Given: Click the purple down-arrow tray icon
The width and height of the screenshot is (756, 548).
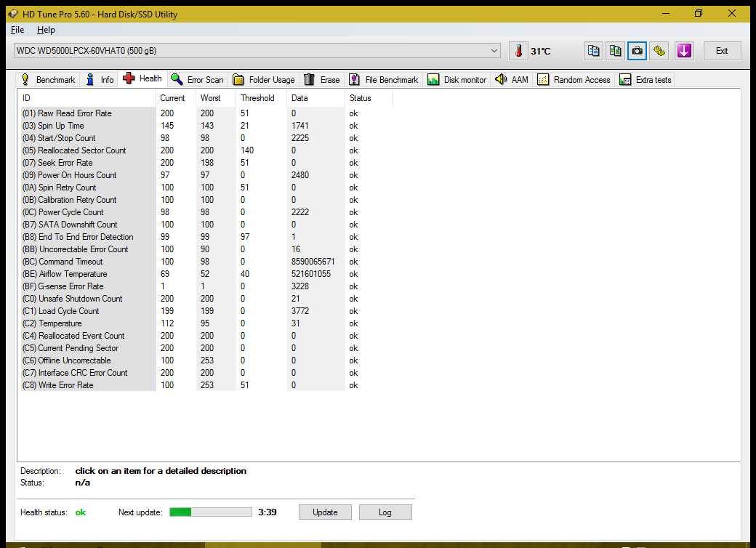Looking at the screenshot, I should (684, 51).
